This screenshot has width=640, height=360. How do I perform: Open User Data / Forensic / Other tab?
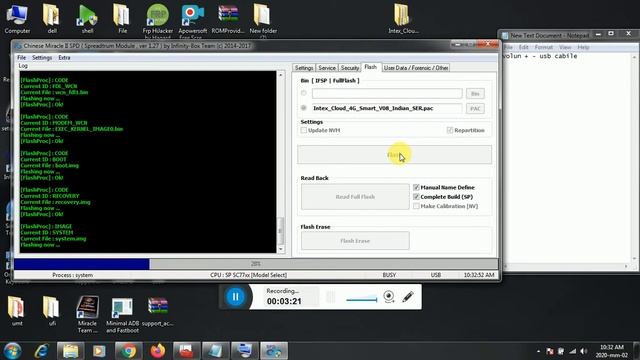coord(416,68)
